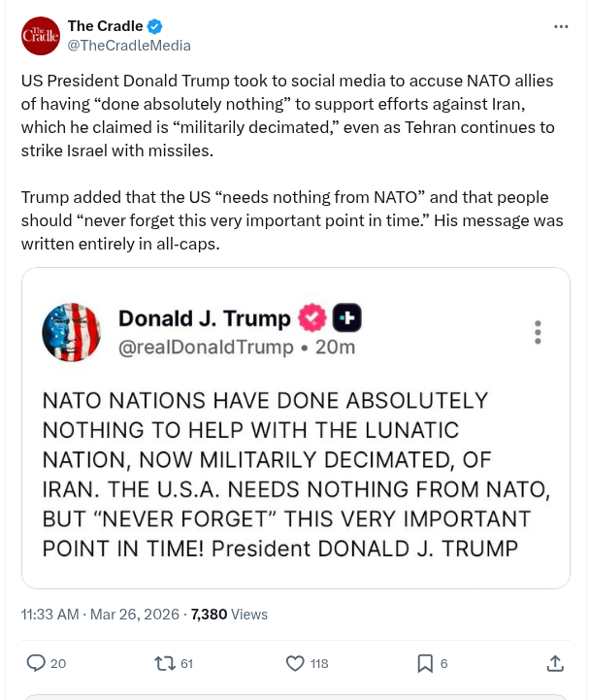590x700 pixels.
Task: Open the tweet's three-dot more menu
Action: [x=561, y=26]
